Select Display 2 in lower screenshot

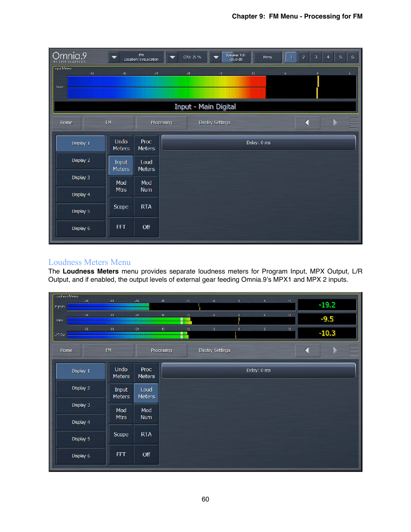(81, 388)
